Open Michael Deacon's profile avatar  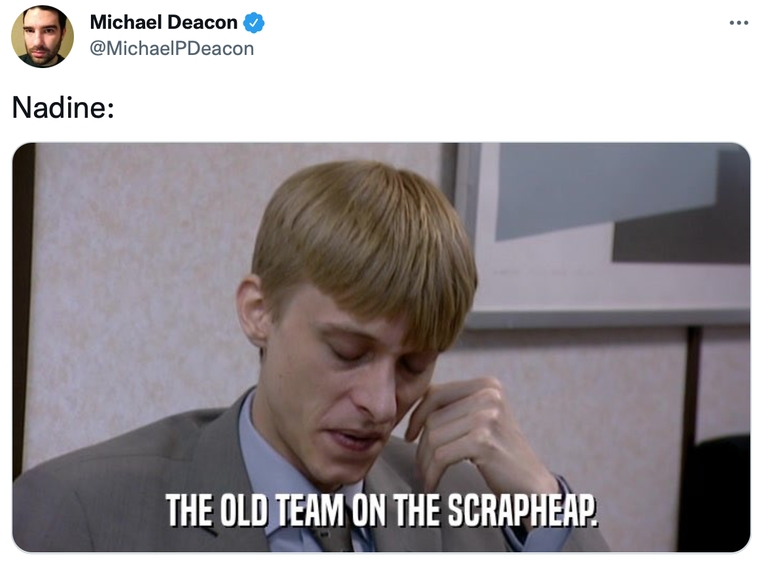point(42,36)
